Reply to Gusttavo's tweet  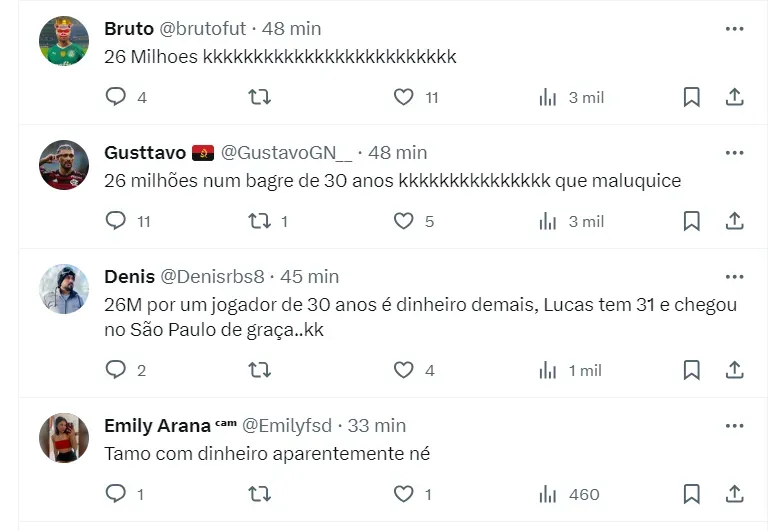116,221
